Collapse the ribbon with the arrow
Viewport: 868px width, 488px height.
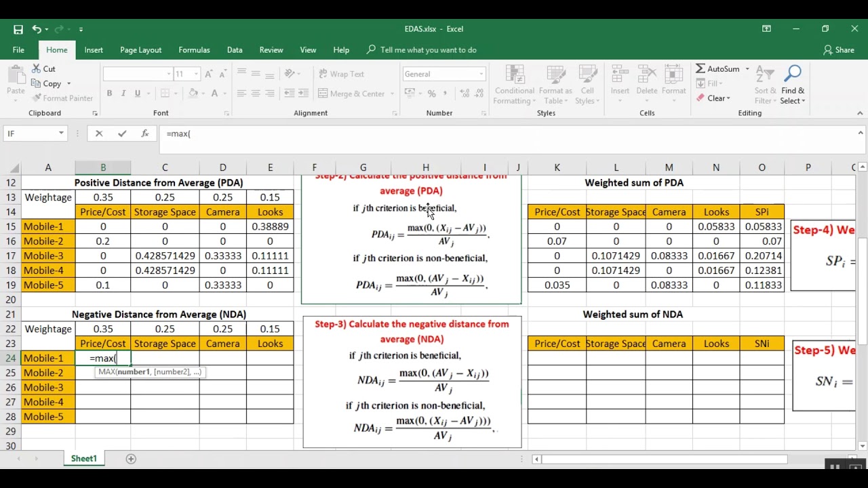[860, 113]
